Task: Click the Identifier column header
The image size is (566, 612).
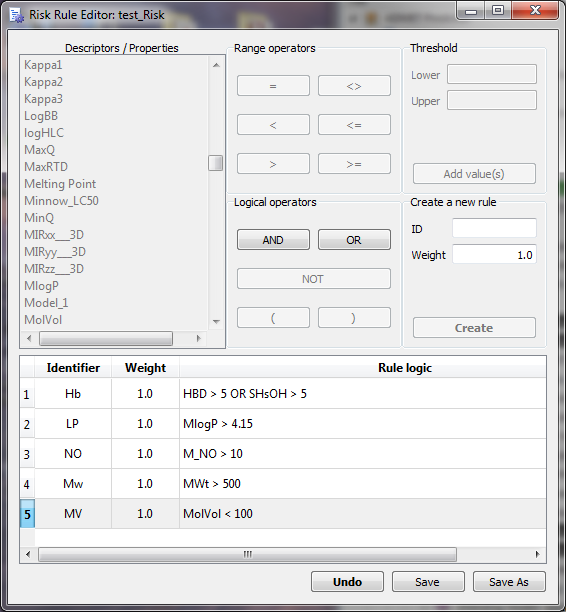Action: point(73,368)
